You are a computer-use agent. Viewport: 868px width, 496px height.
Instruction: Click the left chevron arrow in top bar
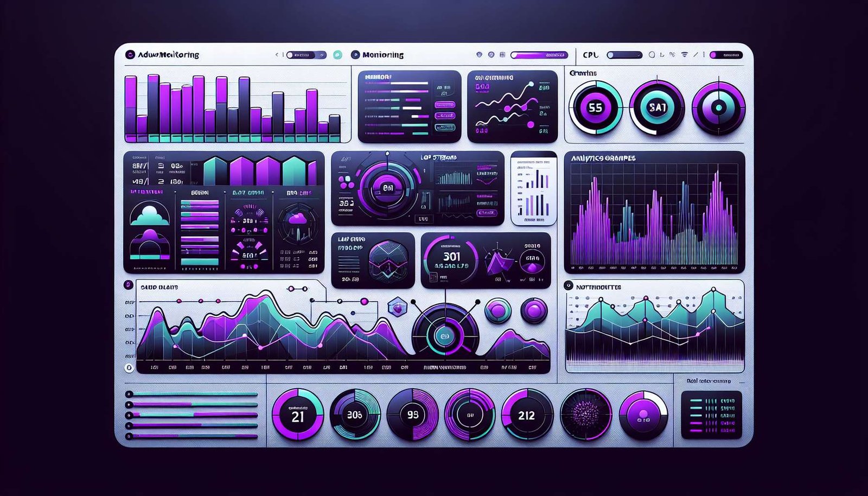point(277,55)
